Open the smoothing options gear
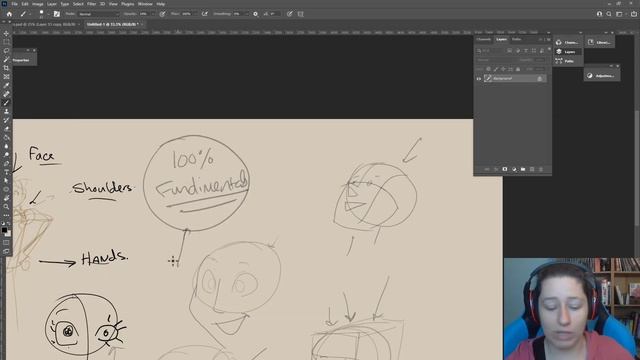 [256, 14]
